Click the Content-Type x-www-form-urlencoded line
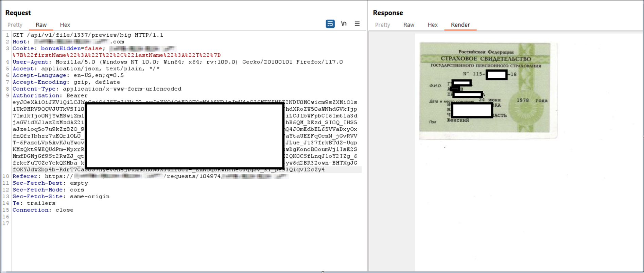The image size is (644, 273). tap(97, 89)
